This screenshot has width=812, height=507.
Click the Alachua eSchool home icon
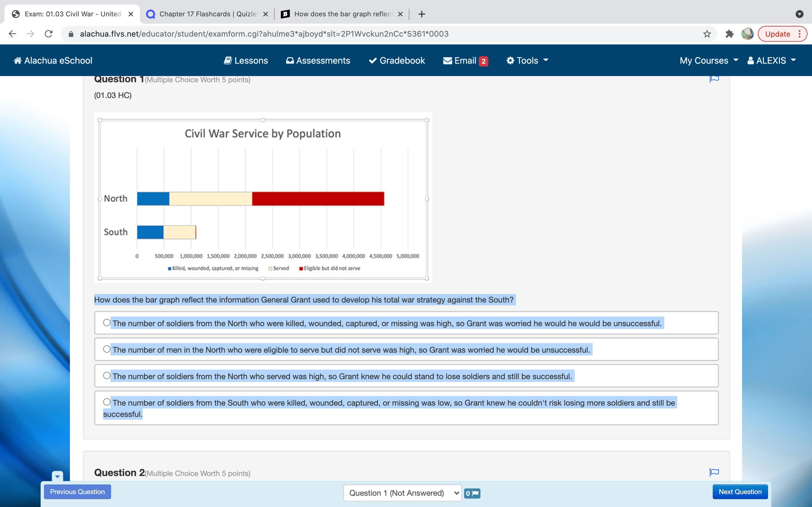(x=17, y=60)
